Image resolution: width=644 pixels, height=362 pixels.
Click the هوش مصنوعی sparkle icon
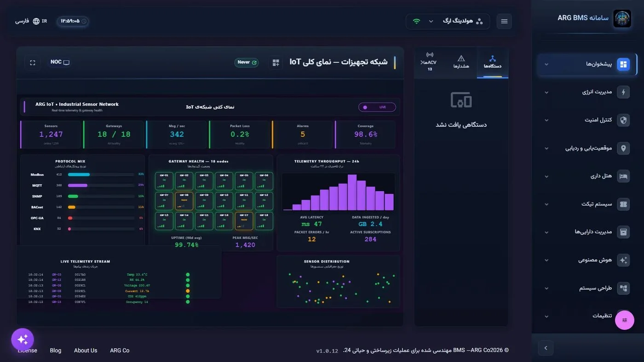623,260
